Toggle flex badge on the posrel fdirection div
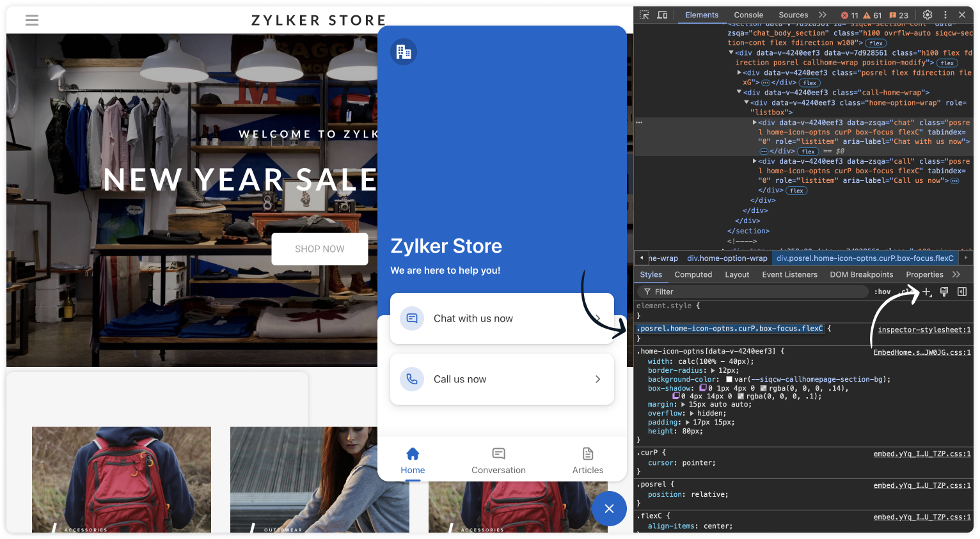The image size is (980, 539). tap(810, 82)
